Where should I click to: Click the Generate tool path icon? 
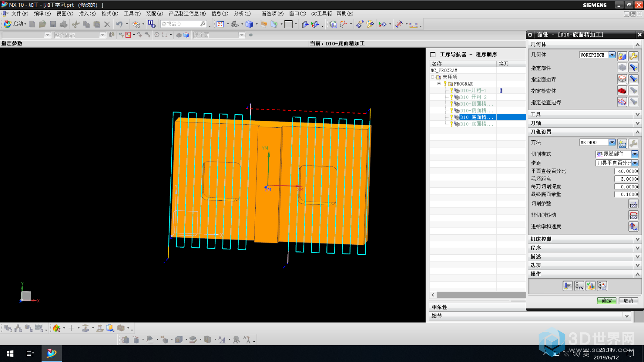pos(568,286)
